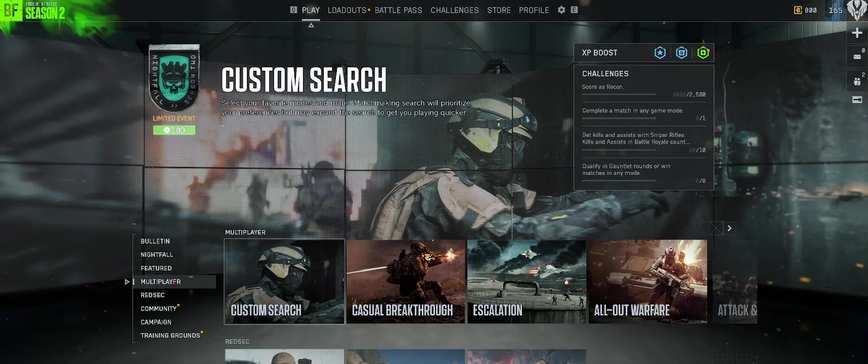Open the party members icon
Screen dimensions: 868x364
[x=857, y=81]
